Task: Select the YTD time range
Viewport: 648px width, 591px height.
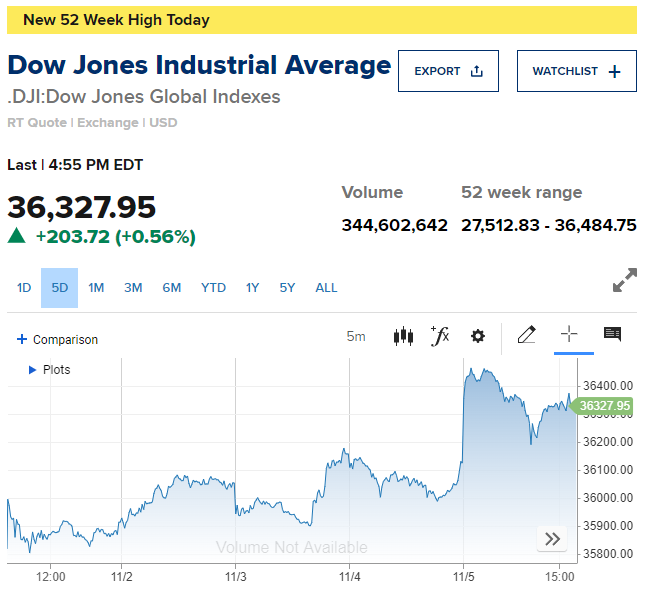Action: pos(213,288)
